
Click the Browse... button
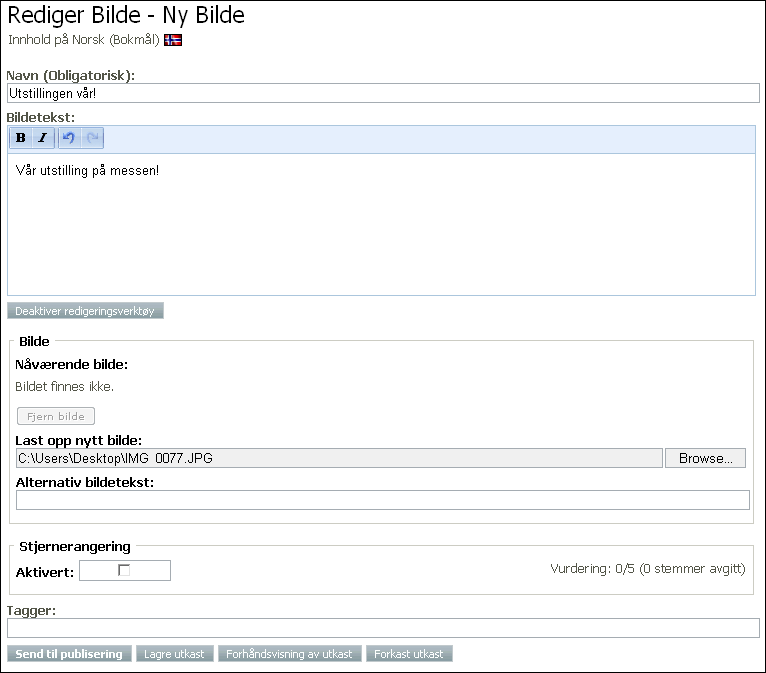pos(705,458)
